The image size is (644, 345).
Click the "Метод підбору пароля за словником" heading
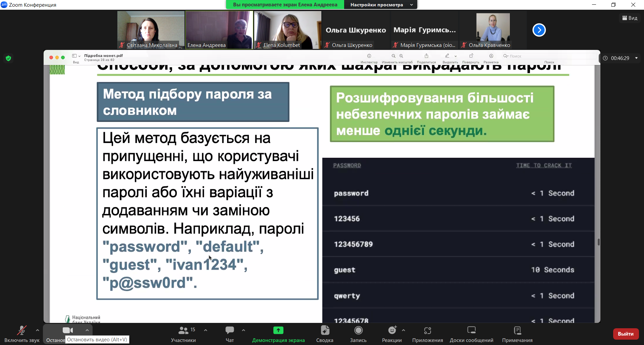tap(193, 102)
